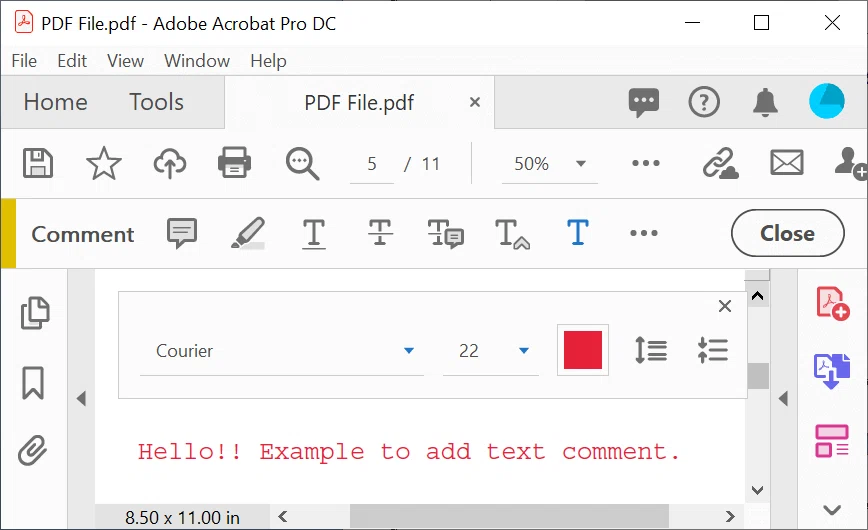Select the PDF File.pdf document tab
Viewport: 868px width, 530px height.
[359, 102]
